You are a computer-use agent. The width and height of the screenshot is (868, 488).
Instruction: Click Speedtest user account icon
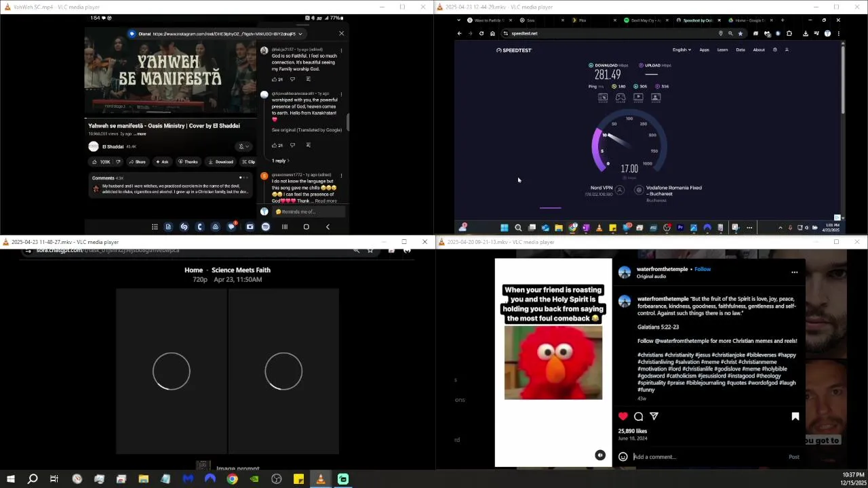[x=787, y=49]
